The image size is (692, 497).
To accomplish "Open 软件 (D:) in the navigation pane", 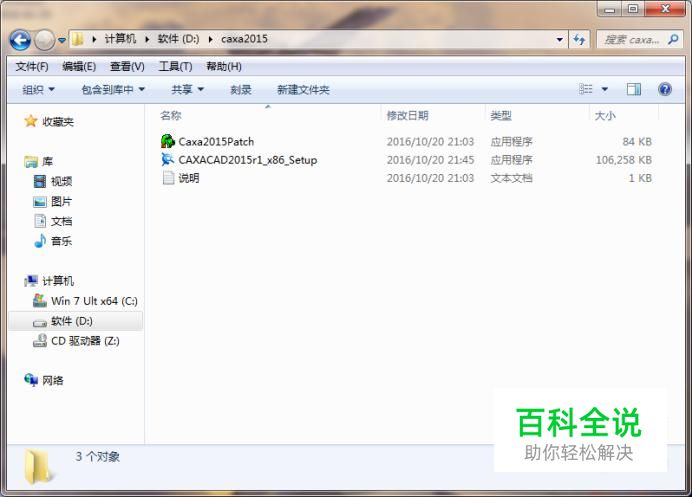I will pyautogui.click(x=71, y=321).
